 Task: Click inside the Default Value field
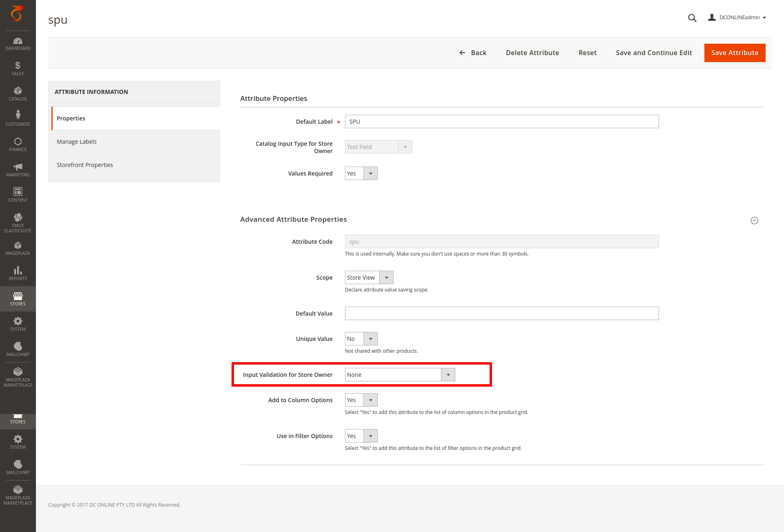(x=501, y=313)
